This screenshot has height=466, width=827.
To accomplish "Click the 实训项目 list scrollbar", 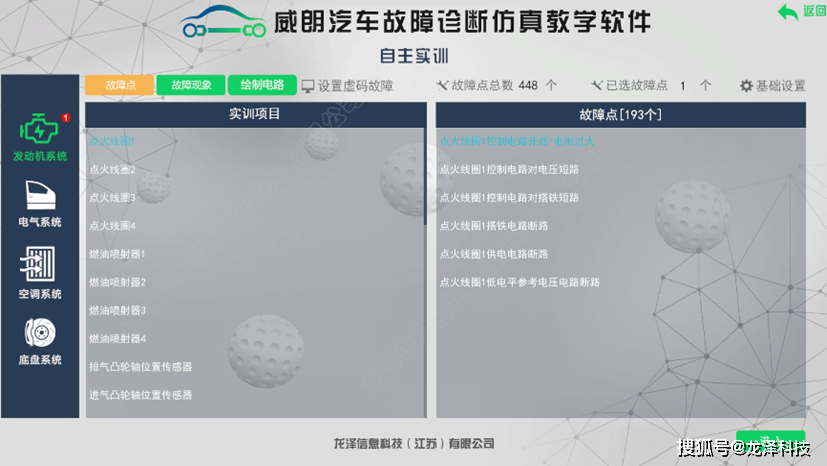I will [425, 177].
